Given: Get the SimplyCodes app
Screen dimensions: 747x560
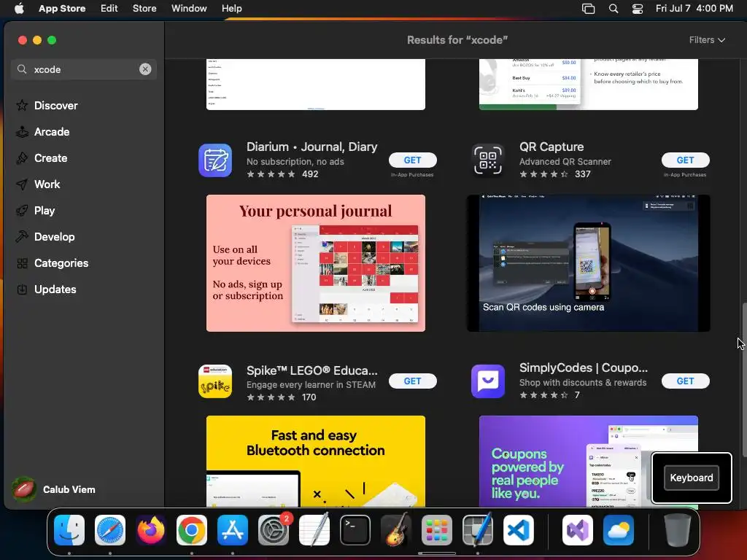Looking at the screenshot, I should [685, 381].
